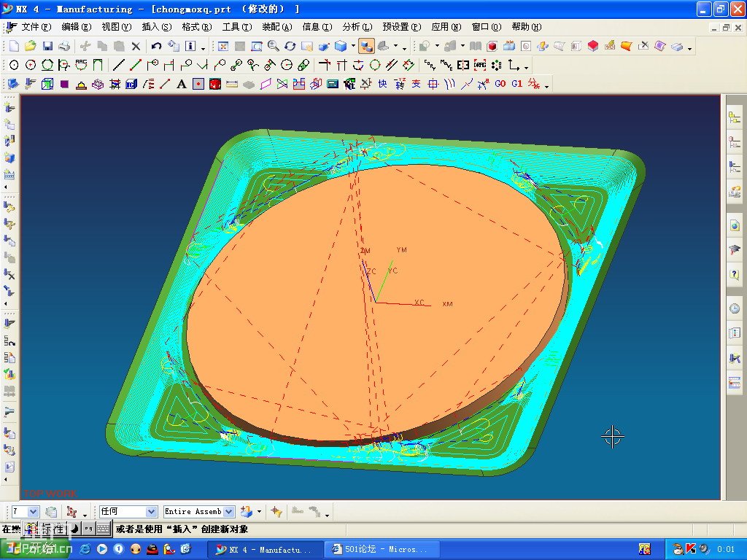Click the 变 toolbar button
747x560 pixels.
(416, 85)
